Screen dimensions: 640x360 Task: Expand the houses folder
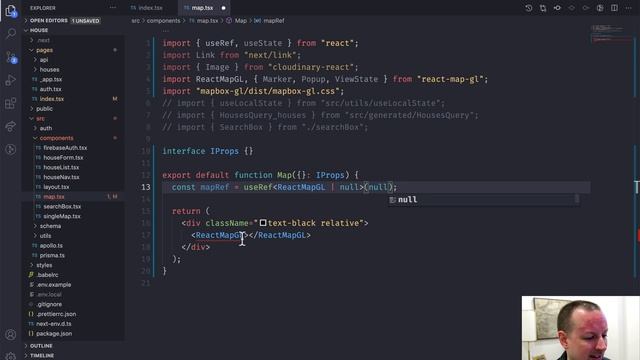pyautogui.click(x=49, y=69)
